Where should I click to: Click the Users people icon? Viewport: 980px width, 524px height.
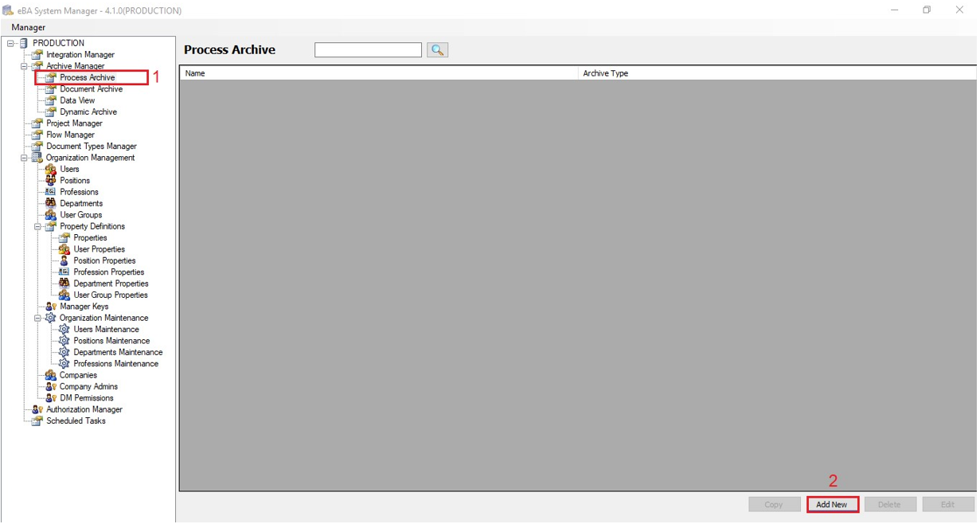tap(50, 169)
